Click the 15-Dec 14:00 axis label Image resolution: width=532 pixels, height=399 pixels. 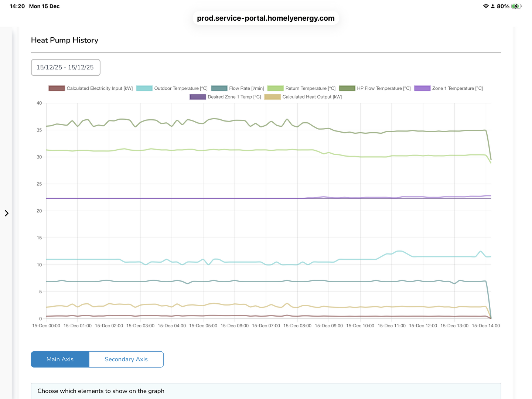click(485, 326)
